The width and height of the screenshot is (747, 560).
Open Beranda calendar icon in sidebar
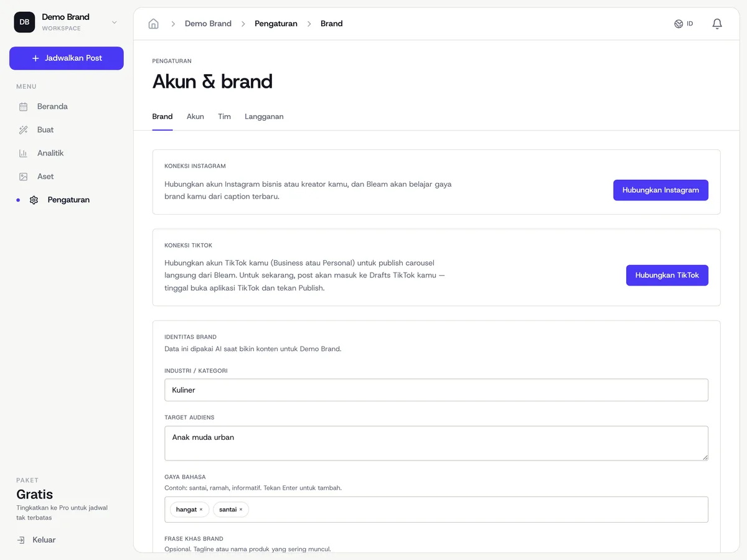click(23, 106)
